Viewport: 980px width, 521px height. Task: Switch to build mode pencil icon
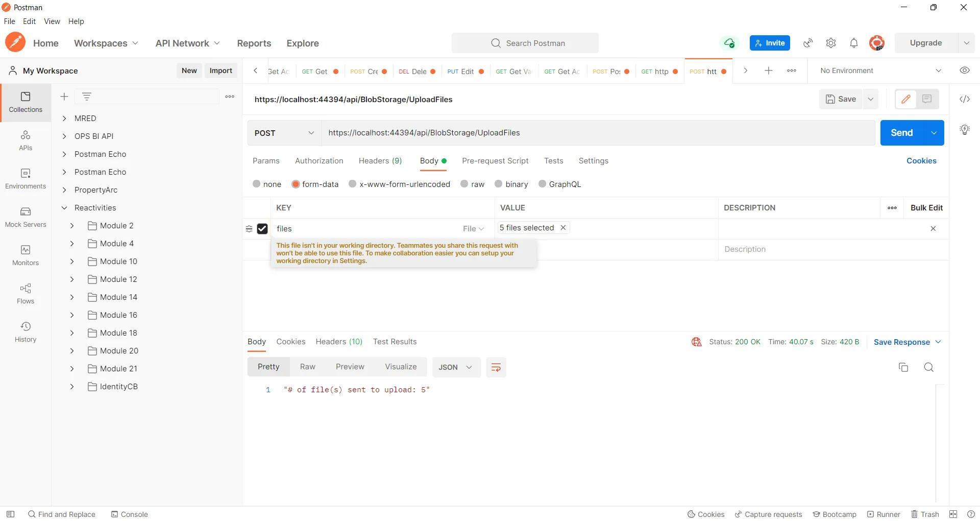[906, 99]
